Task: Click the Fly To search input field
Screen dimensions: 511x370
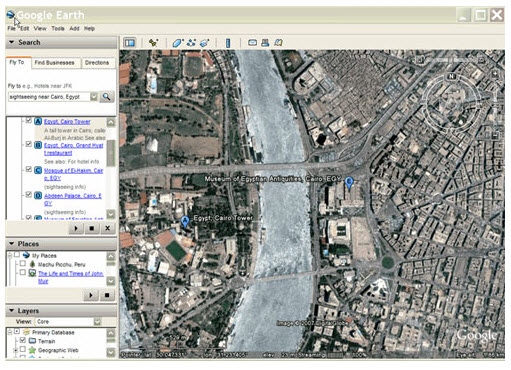Action: 49,97
